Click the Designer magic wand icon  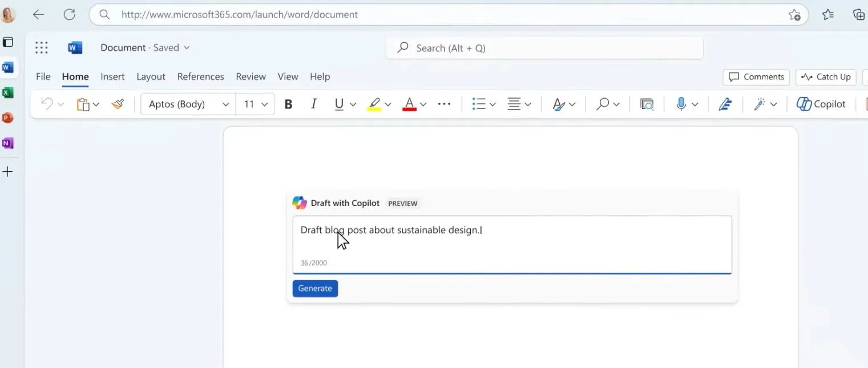coord(759,104)
